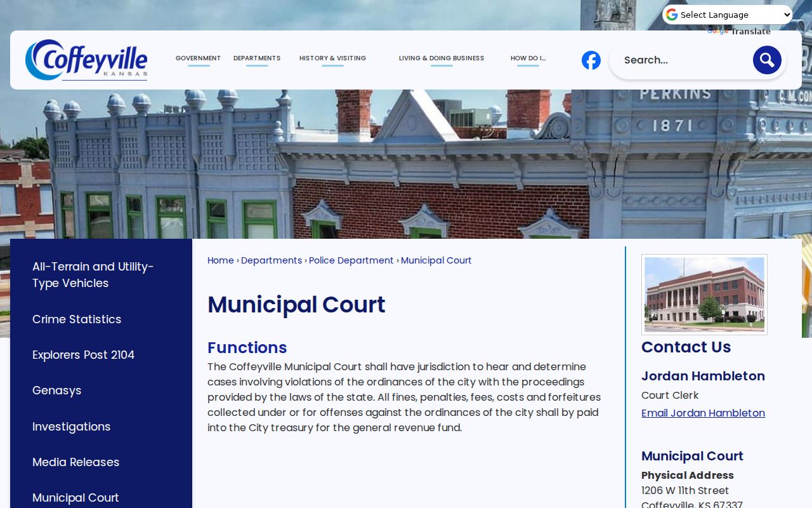Click the 1206 W 11th Street address
Image resolution: width=812 pixels, height=508 pixels.
[x=685, y=490]
